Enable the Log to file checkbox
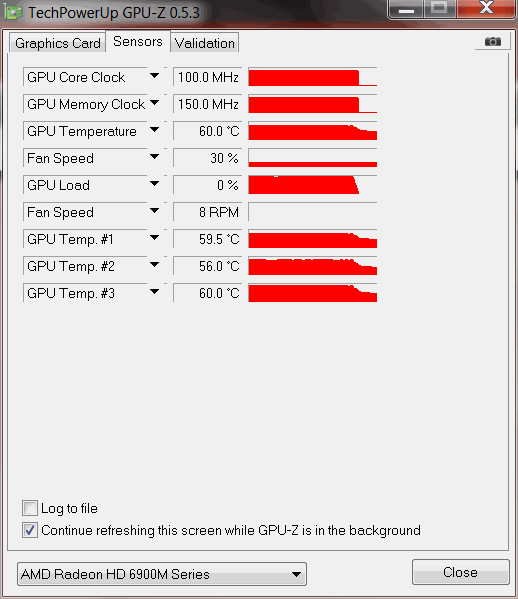The image size is (518, 599). click(30, 508)
